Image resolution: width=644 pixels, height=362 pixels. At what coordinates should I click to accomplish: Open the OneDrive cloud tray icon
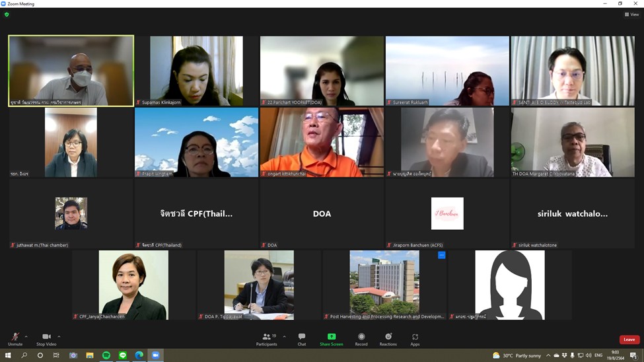coord(557,355)
